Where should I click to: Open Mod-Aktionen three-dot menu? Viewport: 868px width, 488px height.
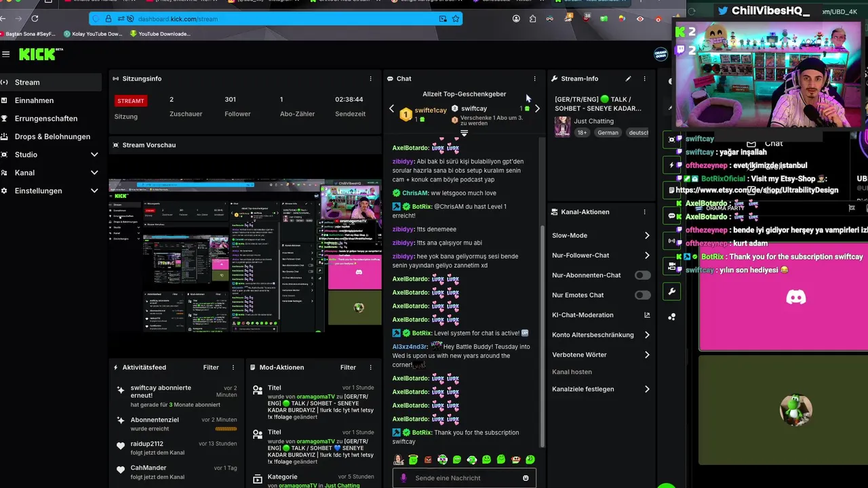tap(370, 367)
